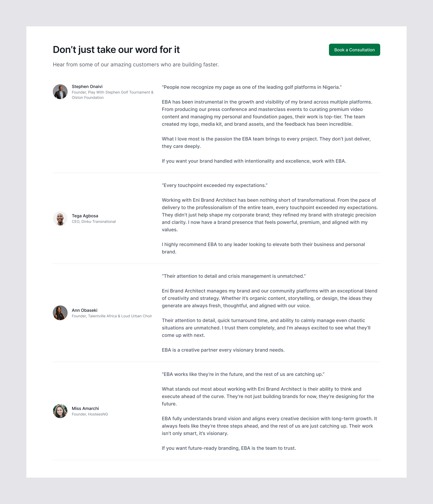Image resolution: width=433 pixels, height=504 pixels.
Task: Open Ann Obaseki's profile picture
Action: (60, 313)
